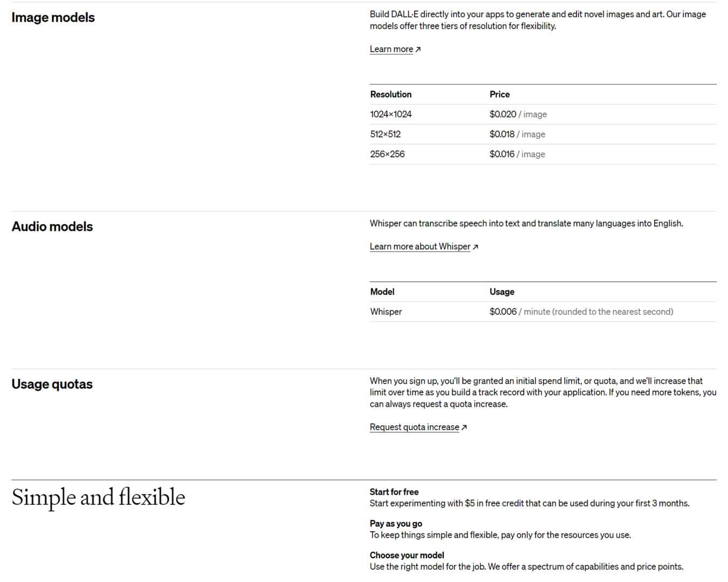The image size is (728, 582).
Task: Click the "Usage quotas" section heading
Action: point(52,384)
